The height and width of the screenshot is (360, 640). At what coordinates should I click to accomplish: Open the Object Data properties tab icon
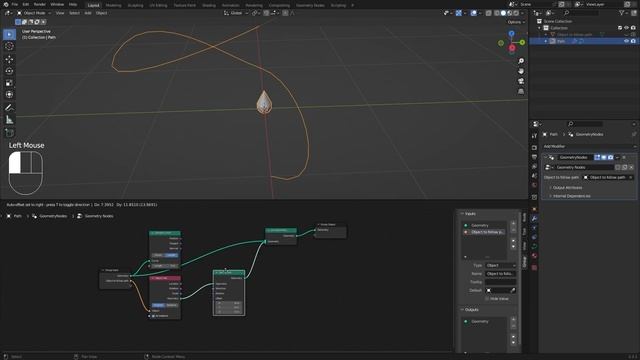tap(534, 247)
